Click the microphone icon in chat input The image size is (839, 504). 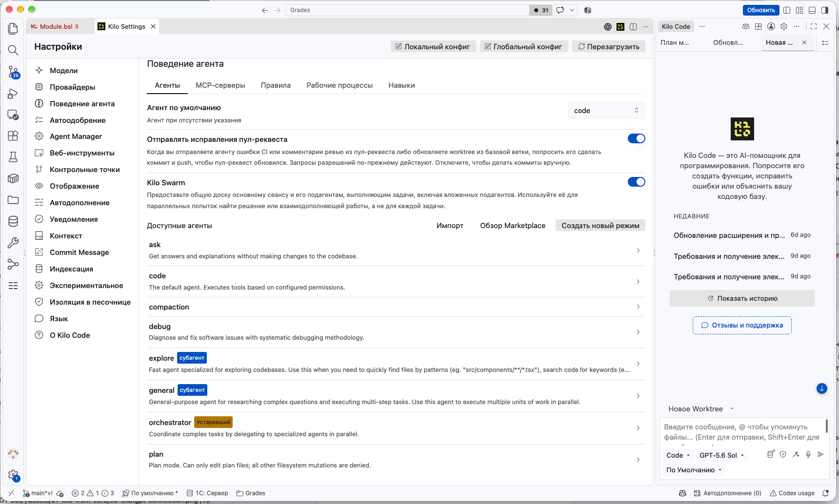tap(808, 454)
